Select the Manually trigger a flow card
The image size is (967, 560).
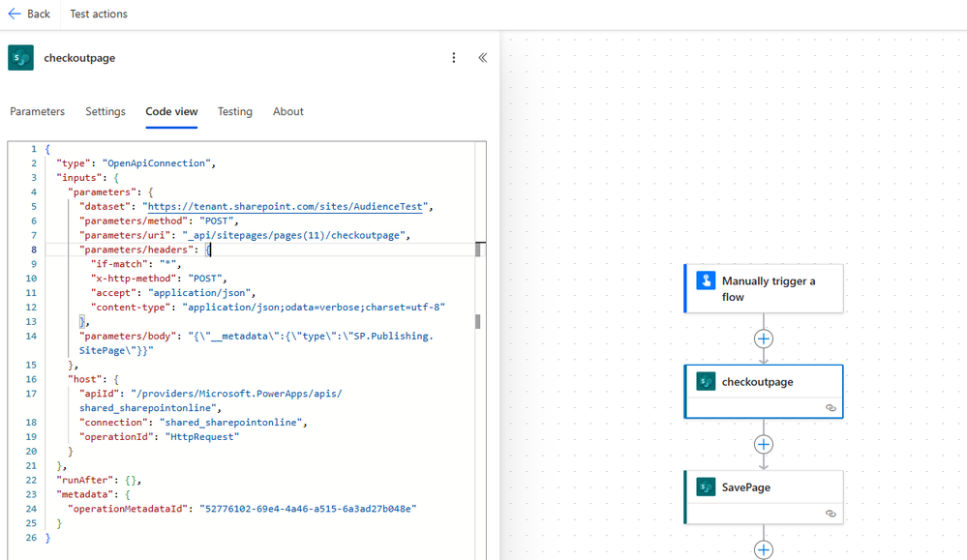click(774, 288)
